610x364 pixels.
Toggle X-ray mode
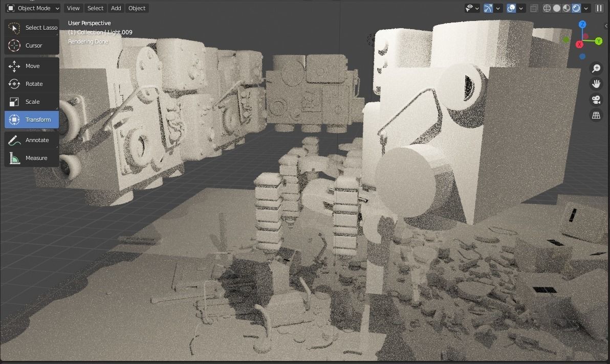534,8
